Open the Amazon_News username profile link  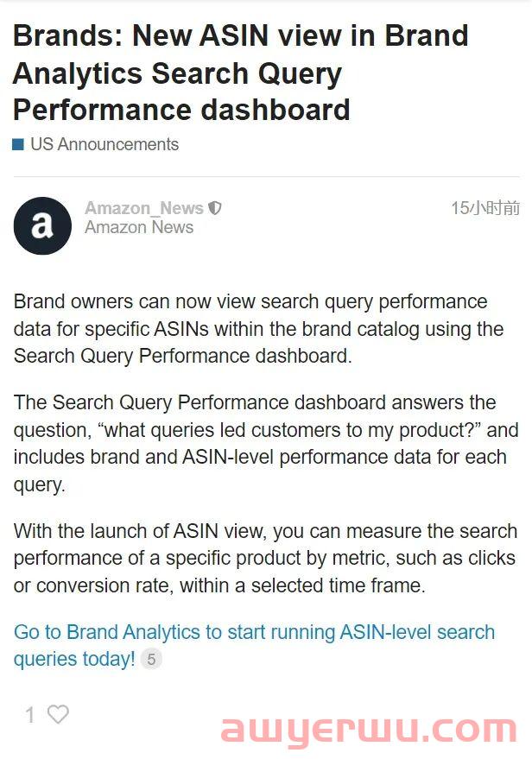coord(144,208)
